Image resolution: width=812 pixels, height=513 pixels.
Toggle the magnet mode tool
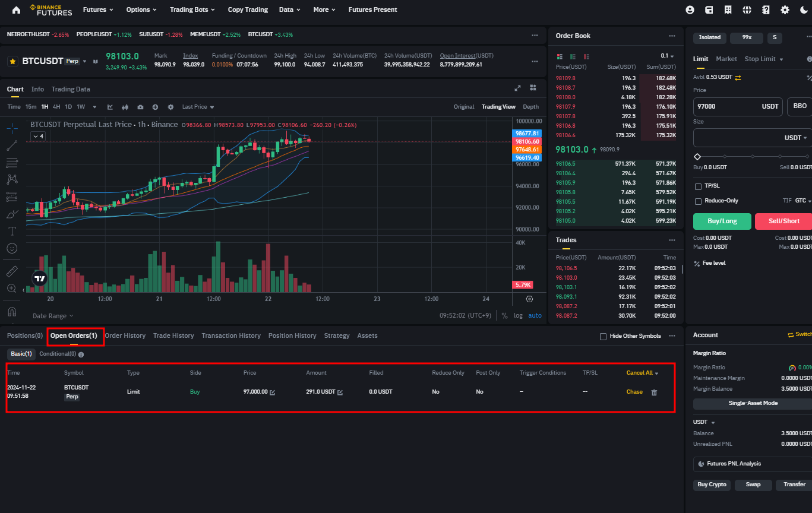coord(12,311)
